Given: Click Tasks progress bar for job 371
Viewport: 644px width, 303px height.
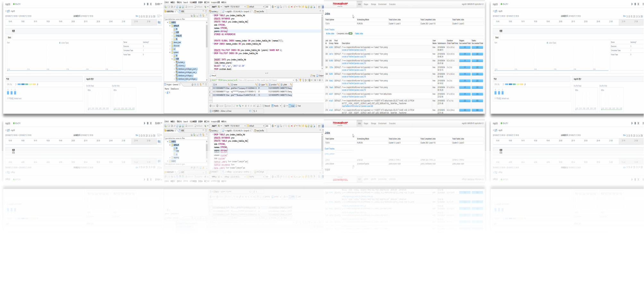Looking at the screenshot, I should click(x=477, y=101).
